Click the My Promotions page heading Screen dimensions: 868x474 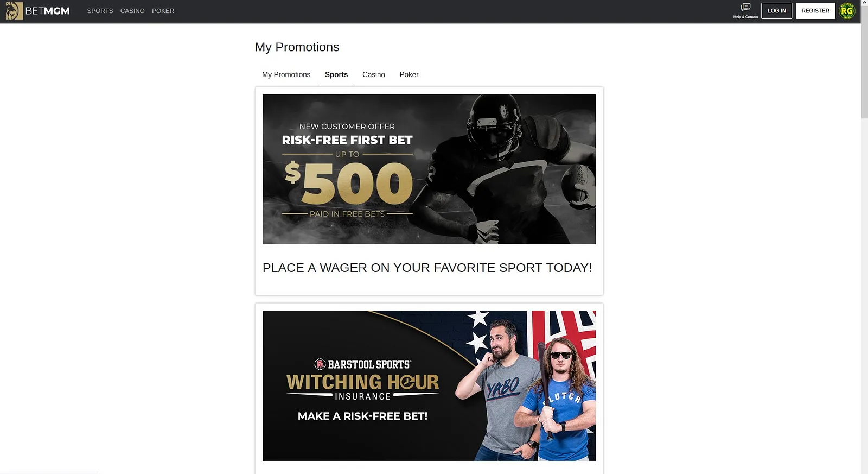coord(297,47)
